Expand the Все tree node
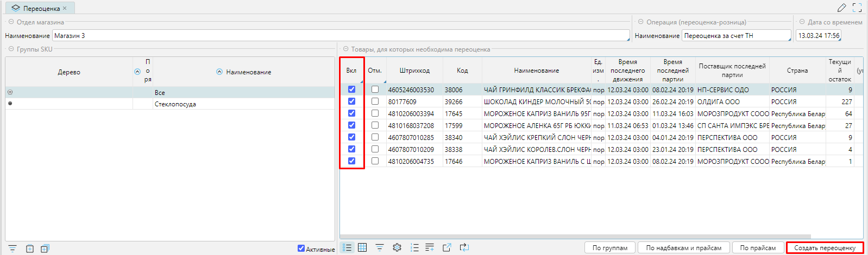868x255 pixels. [10, 92]
